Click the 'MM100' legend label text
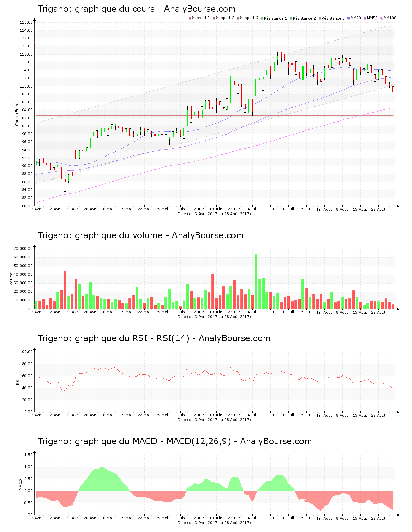This screenshot has width=412, height=532. tap(390, 18)
